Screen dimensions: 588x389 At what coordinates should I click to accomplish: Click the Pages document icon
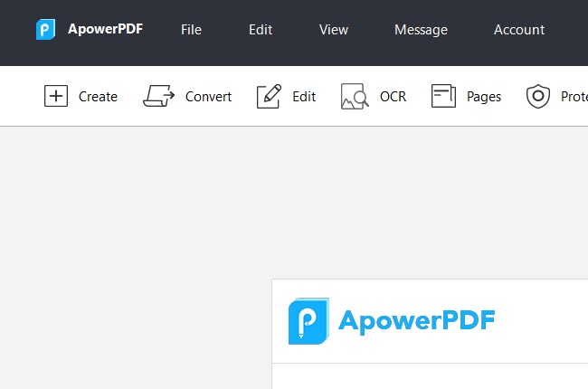[443, 96]
